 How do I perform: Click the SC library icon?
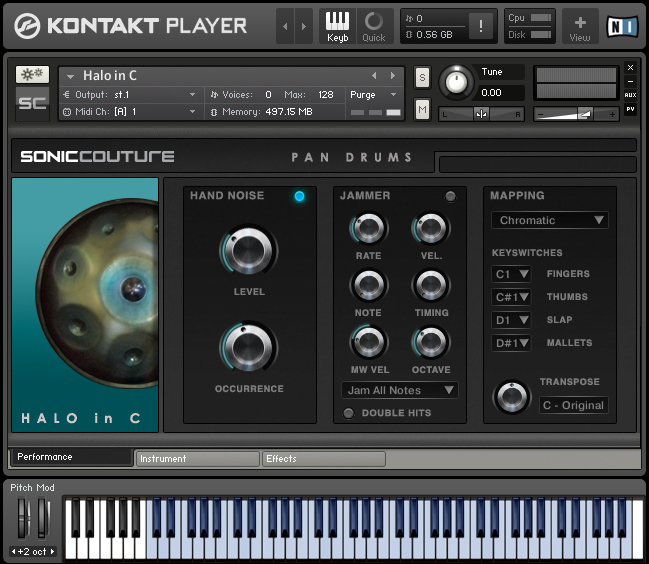[32, 103]
